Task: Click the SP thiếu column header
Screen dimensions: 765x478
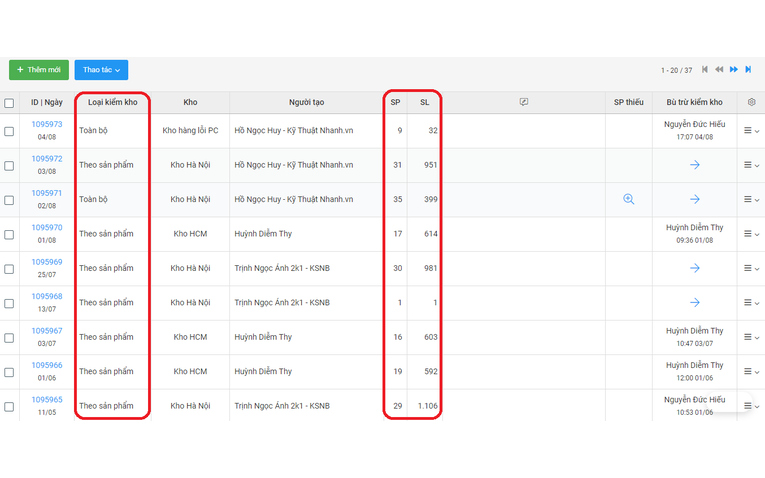Action: click(628, 102)
